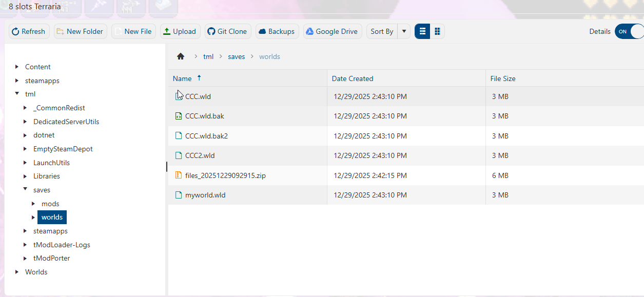Click the ascending sort arrow beside Name
Screen dimensions: 644x297
[x=199, y=78]
